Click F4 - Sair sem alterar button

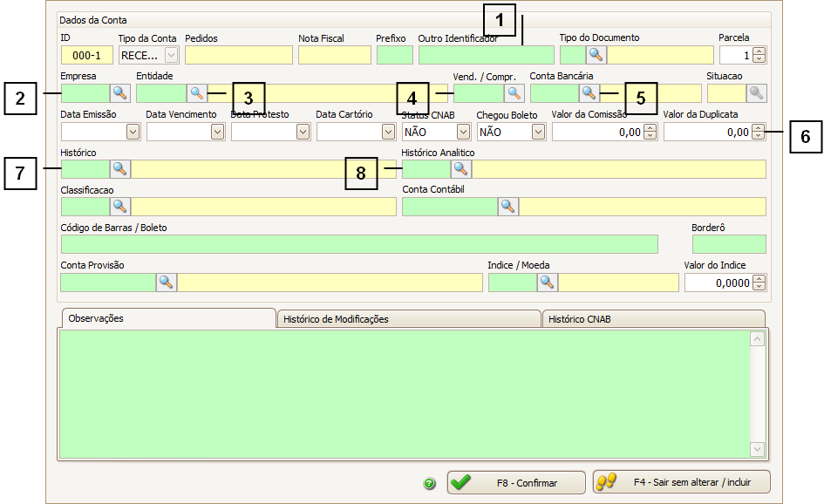point(681,482)
